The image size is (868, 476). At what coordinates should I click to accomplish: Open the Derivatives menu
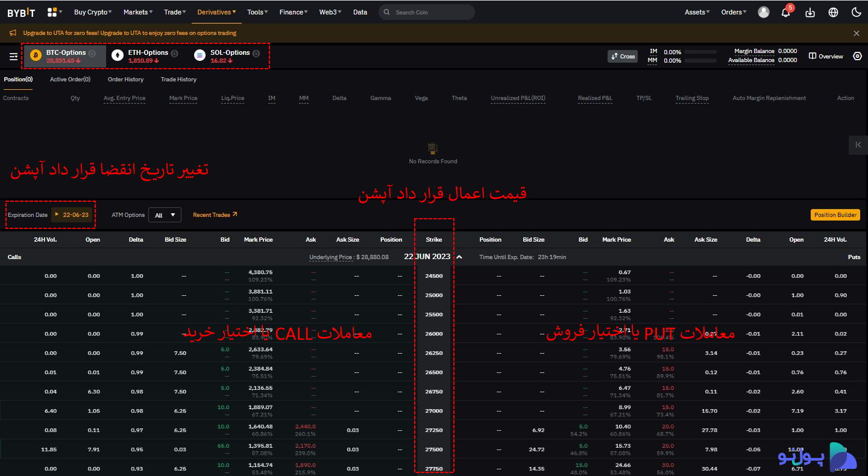pyautogui.click(x=217, y=12)
